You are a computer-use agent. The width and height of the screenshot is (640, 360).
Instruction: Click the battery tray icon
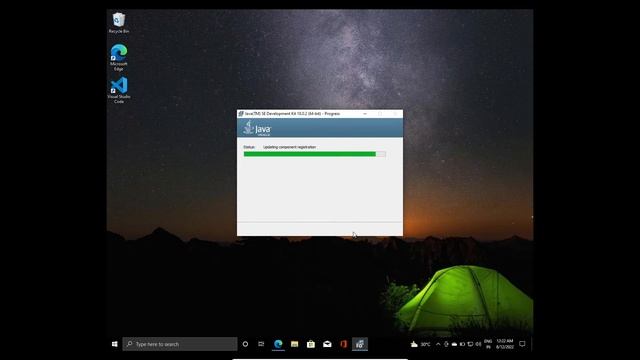(462, 344)
